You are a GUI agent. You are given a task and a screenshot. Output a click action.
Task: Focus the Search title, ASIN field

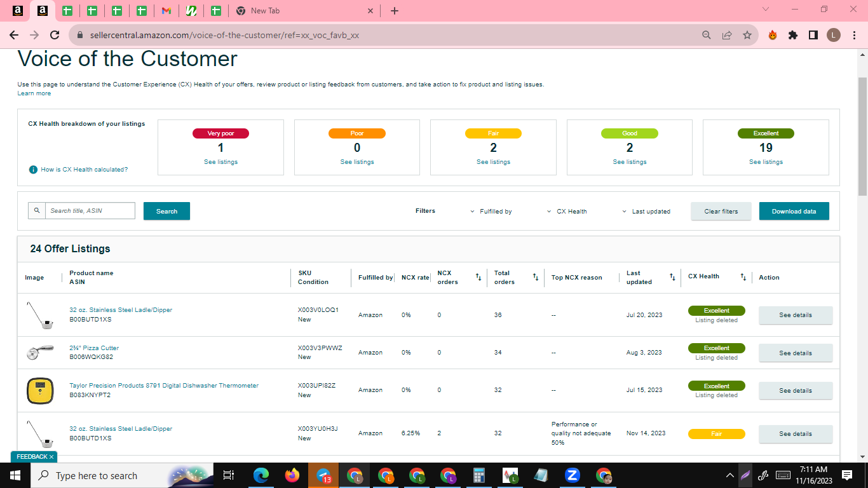point(90,210)
